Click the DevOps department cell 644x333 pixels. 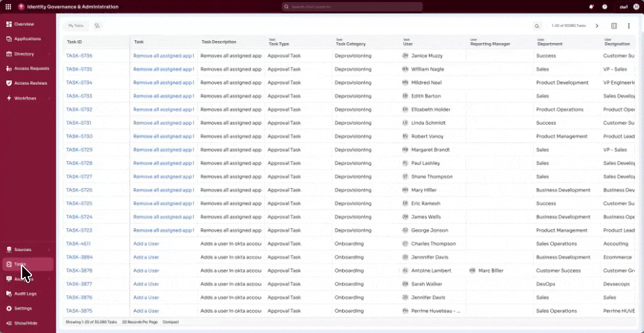pos(545,284)
